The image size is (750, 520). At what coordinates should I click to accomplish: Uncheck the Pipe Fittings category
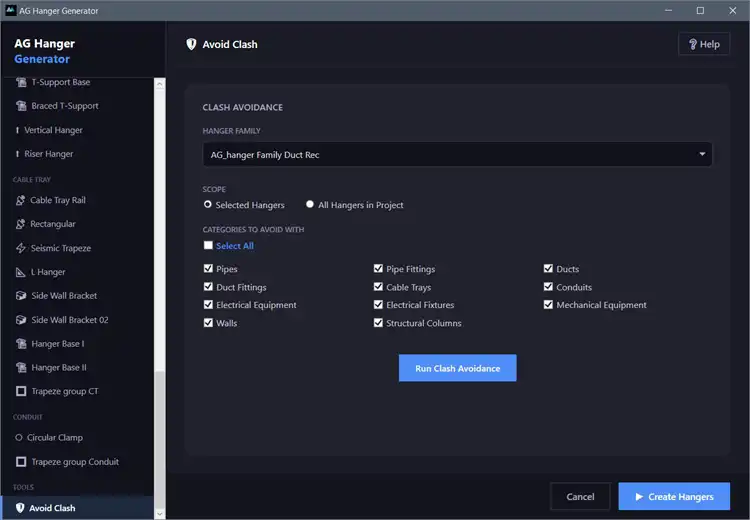pyautogui.click(x=378, y=268)
